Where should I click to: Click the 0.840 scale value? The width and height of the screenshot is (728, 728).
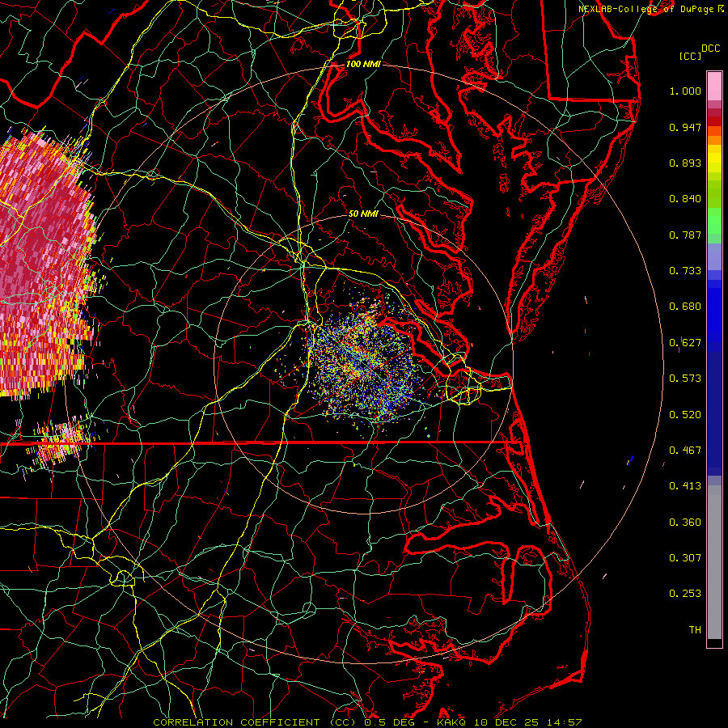[x=685, y=199]
